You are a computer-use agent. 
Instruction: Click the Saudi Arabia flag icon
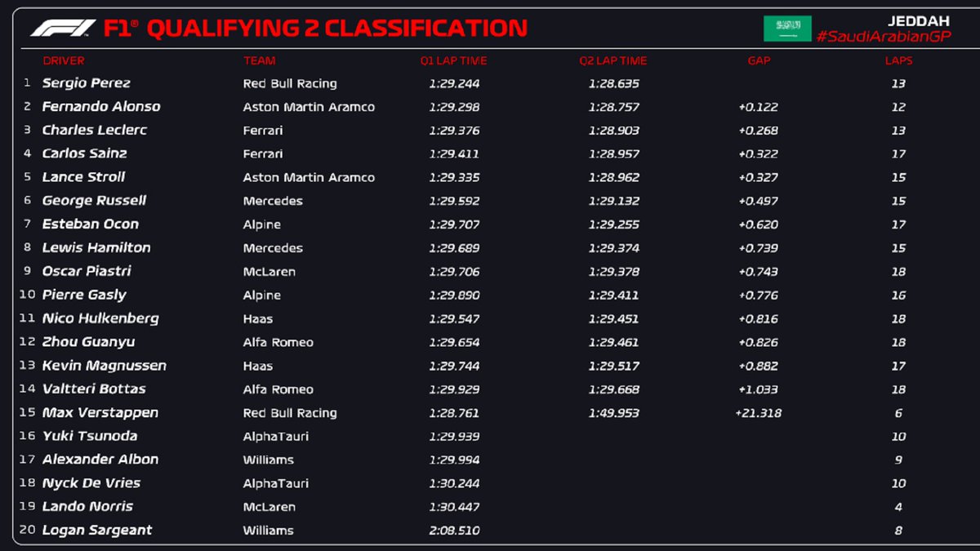[x=787, y=29]
